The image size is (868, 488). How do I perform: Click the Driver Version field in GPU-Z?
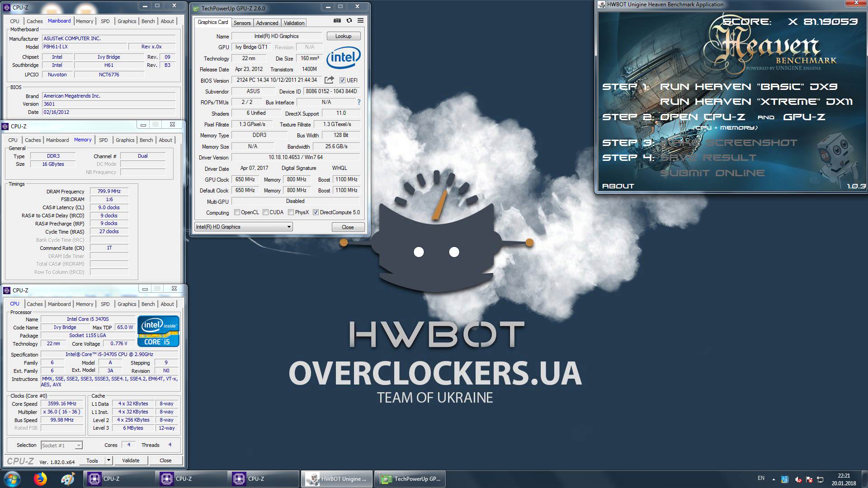(x=296, y=157)
